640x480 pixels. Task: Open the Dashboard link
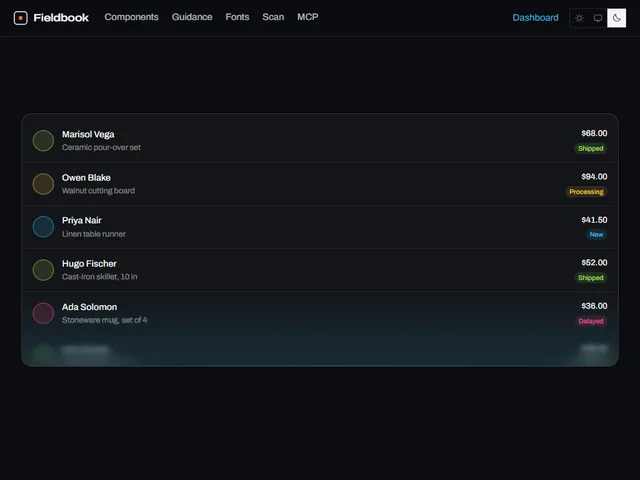535,18
